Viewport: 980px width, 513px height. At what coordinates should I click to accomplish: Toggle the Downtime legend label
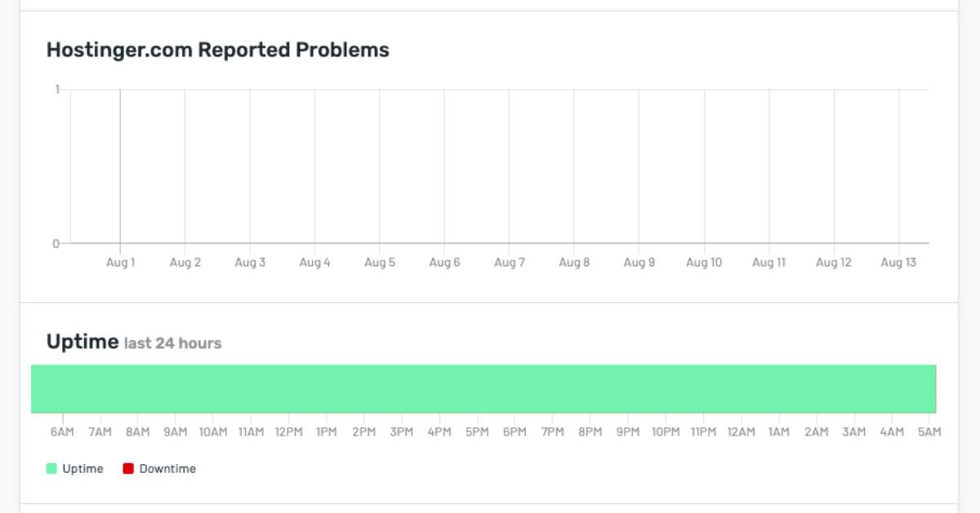click(x=167, y=469)
